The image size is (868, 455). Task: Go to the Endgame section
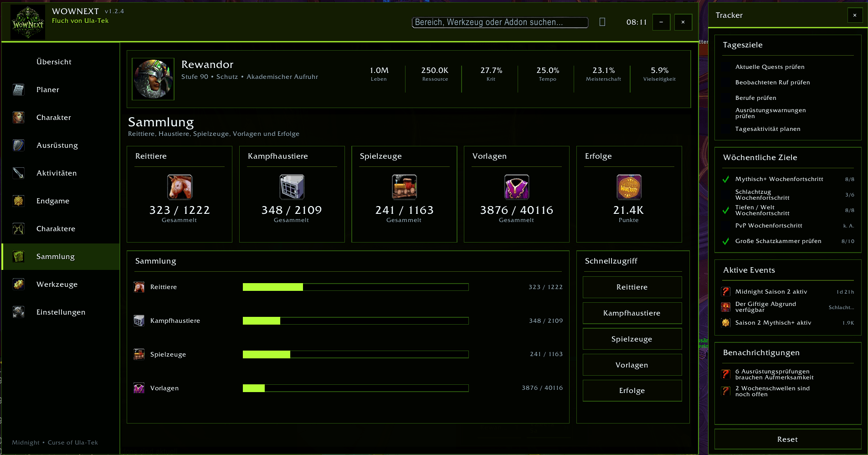61,201
